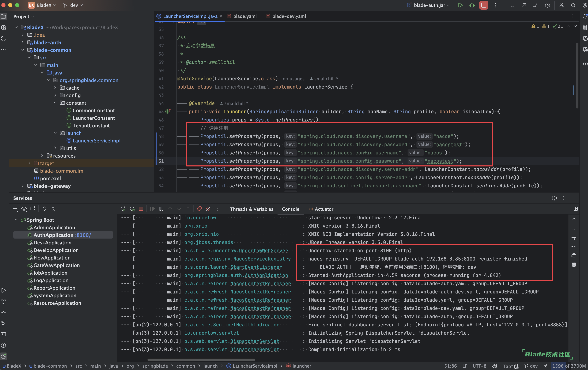The height and width of the screenshot is (370, 588).
Task: Click memory indicator 1596 of 3700M
Action: point(569,366)
